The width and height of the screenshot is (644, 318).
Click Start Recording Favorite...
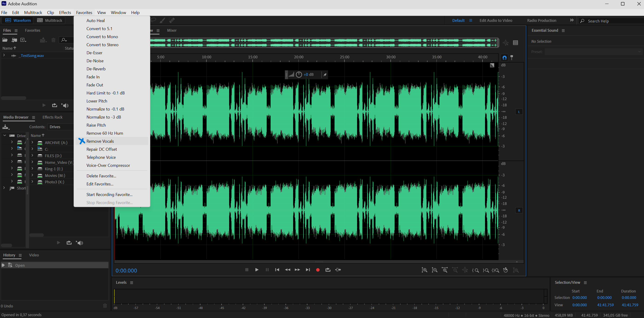[109, 194]
